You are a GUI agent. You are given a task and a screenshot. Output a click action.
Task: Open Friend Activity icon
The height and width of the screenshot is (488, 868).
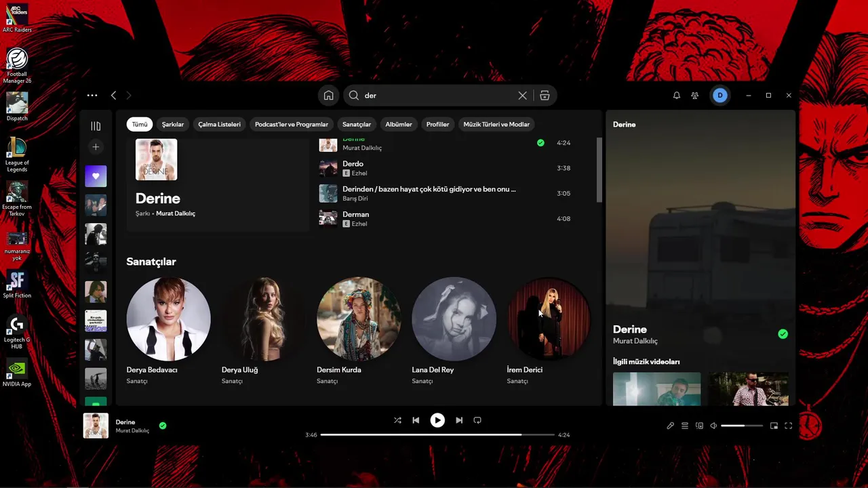coord(694,96)
